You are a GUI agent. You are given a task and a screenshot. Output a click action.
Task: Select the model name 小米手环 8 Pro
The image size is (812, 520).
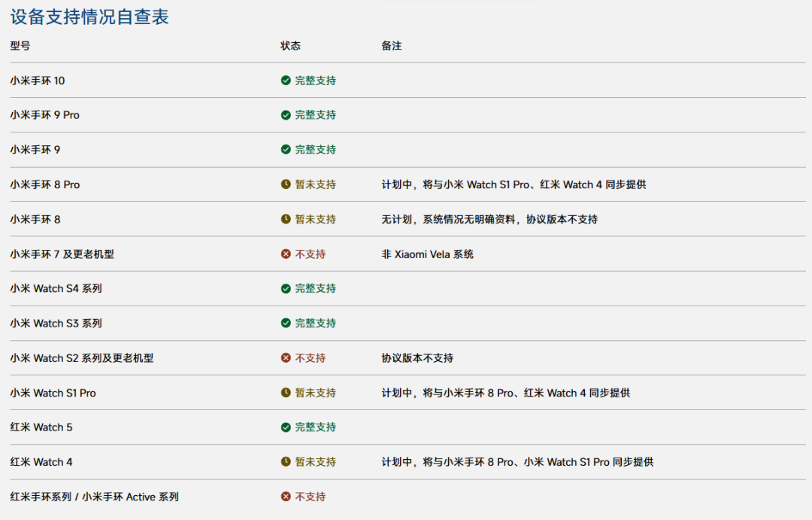[x=44, y=184]
